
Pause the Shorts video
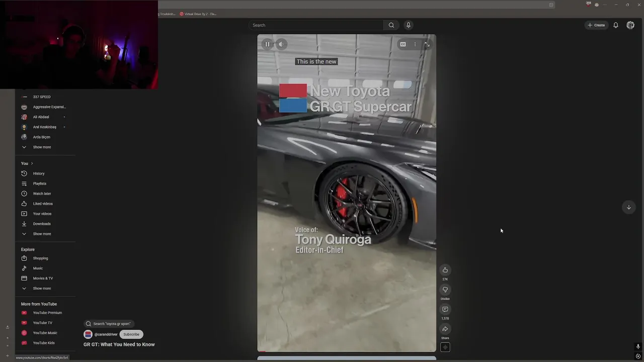(267, 44)
